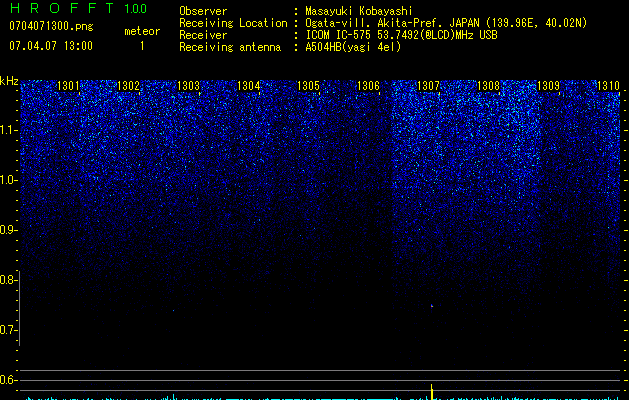This screenshot has height=400, width=629.
Task: Click the red meteor echo dot near 1307
Action: (x=432, y=306)
